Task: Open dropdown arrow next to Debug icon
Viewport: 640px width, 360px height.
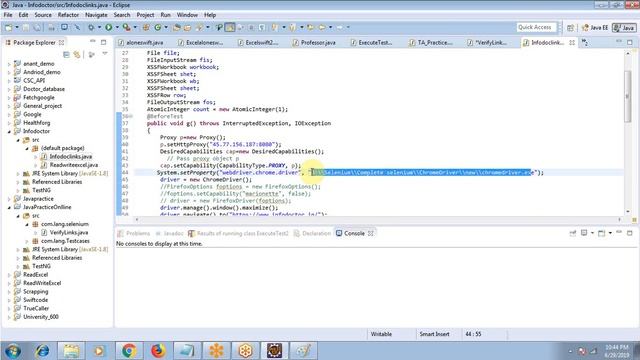Action: click(99, 27)
